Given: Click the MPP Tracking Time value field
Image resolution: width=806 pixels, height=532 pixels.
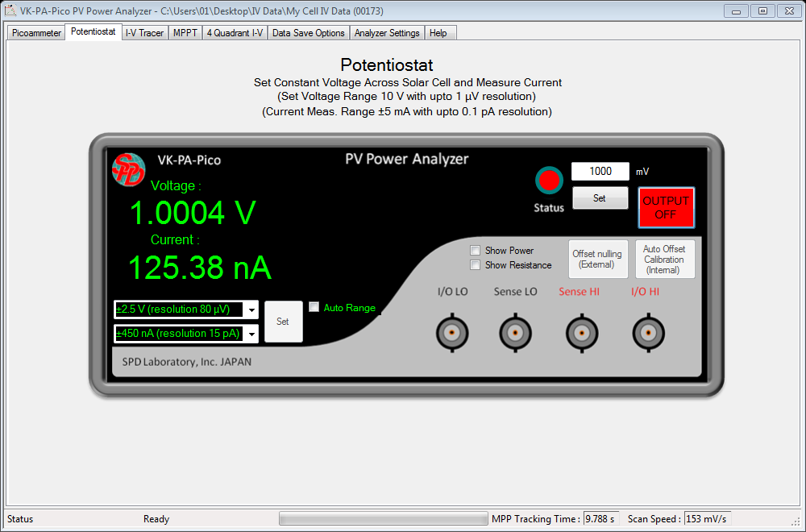Looking at the screenshot, I should click(x=601, y=518).
